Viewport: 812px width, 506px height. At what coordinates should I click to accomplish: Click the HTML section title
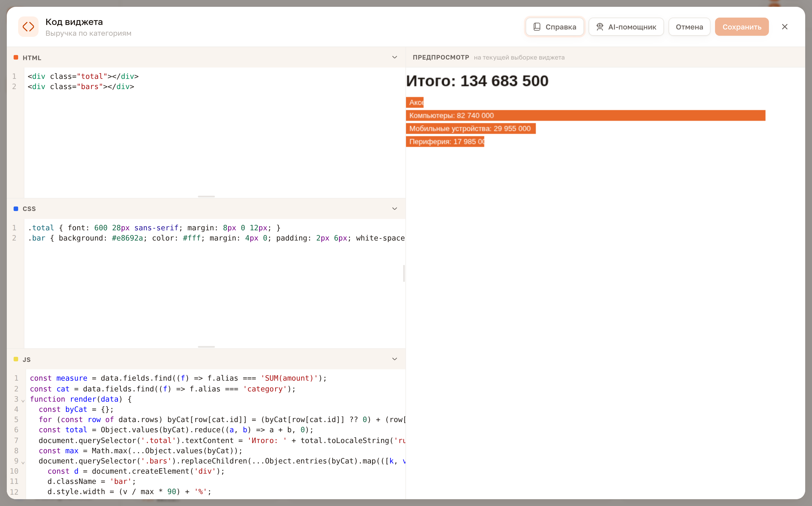pyautogui.click(x=32, y=58)
